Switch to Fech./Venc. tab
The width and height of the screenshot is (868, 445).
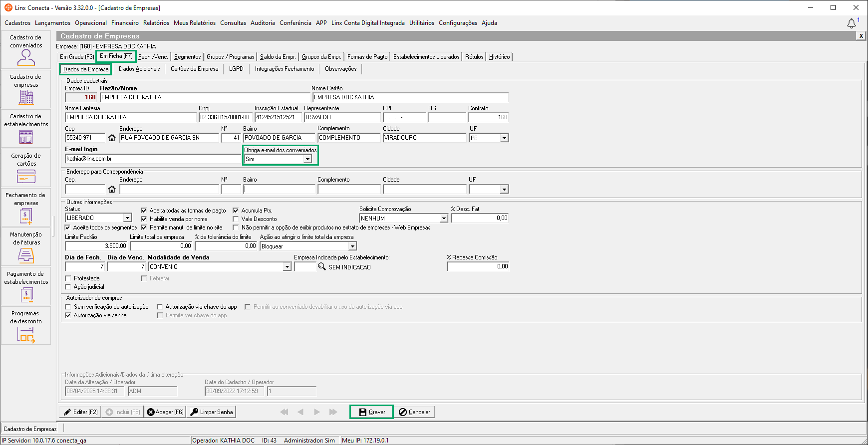pyautogui.click(x=153, y=57)
